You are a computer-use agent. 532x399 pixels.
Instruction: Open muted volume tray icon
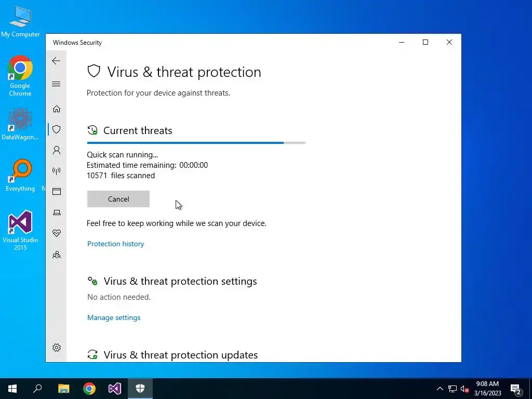tap(464, 389)
